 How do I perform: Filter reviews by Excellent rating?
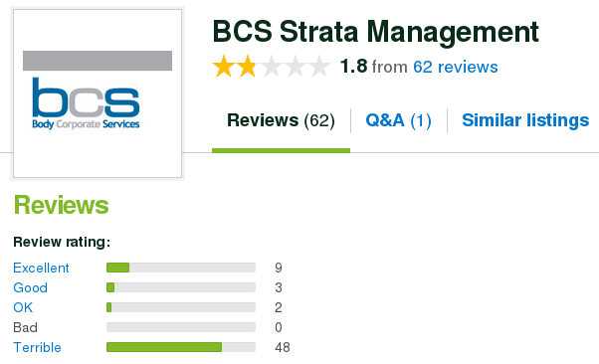tap(41, 268)
